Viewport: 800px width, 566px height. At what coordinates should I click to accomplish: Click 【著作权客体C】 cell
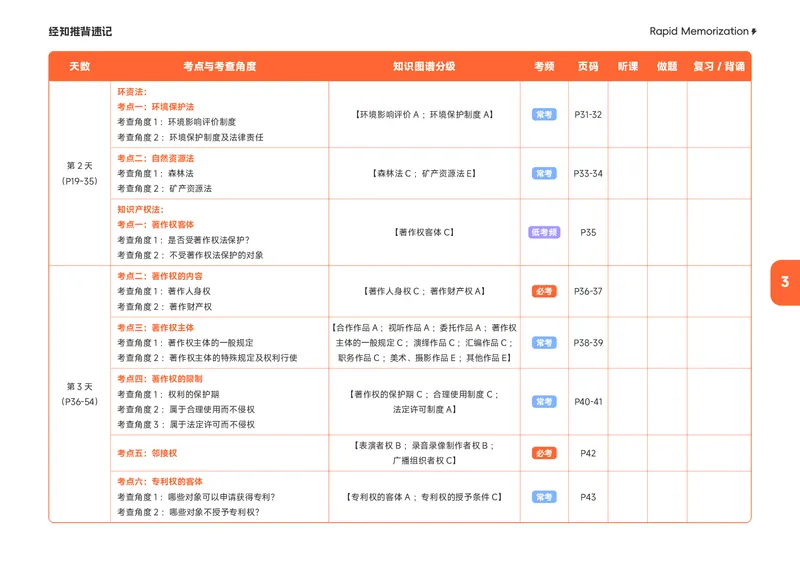(424, 232)
